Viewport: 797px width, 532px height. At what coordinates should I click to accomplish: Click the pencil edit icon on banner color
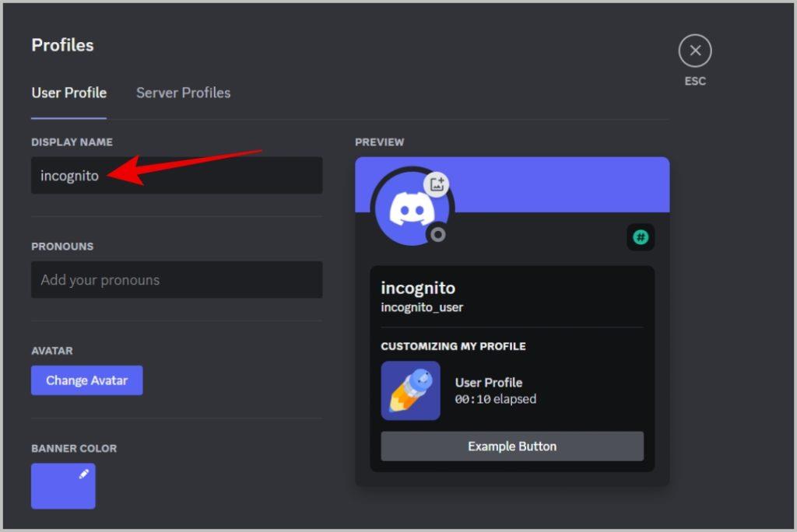pos(84,474)
